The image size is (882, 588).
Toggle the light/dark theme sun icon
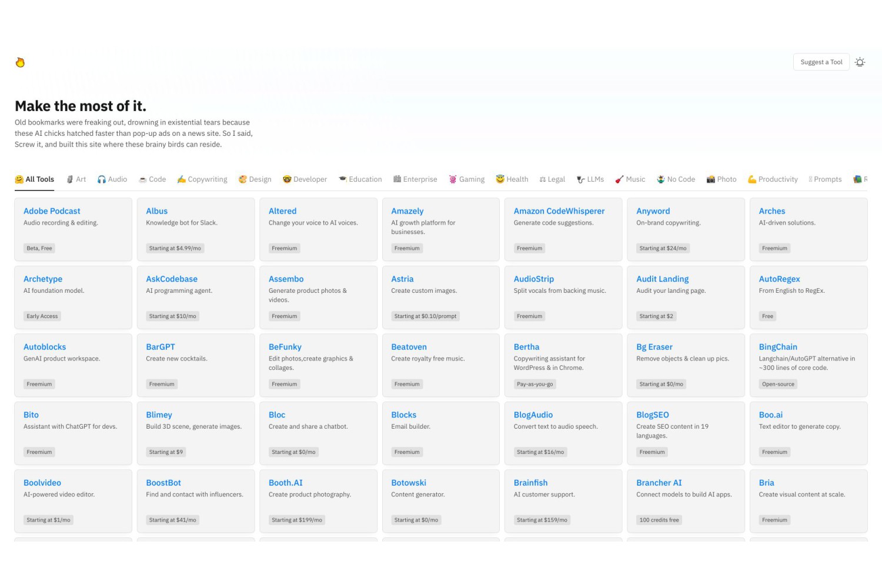tap(860, 62)
